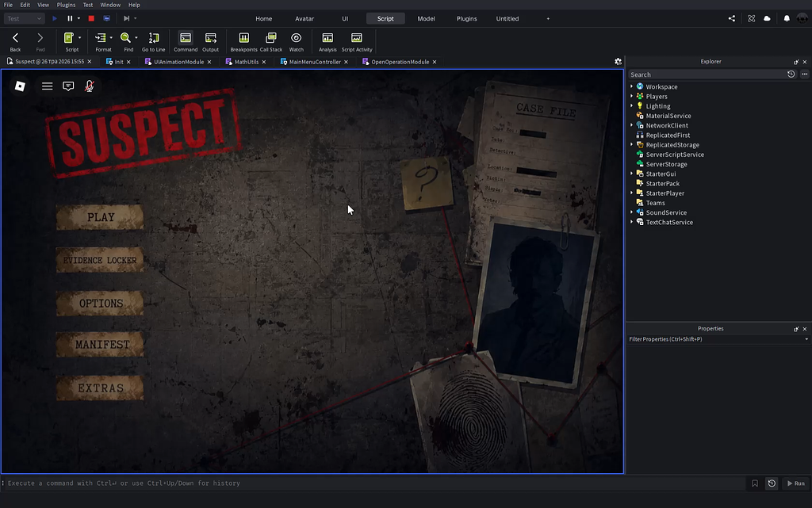The width and height of the screenshot is (812, 508).
Task: Click the cloud icon in top bar
Action: [x=767, y=18]
